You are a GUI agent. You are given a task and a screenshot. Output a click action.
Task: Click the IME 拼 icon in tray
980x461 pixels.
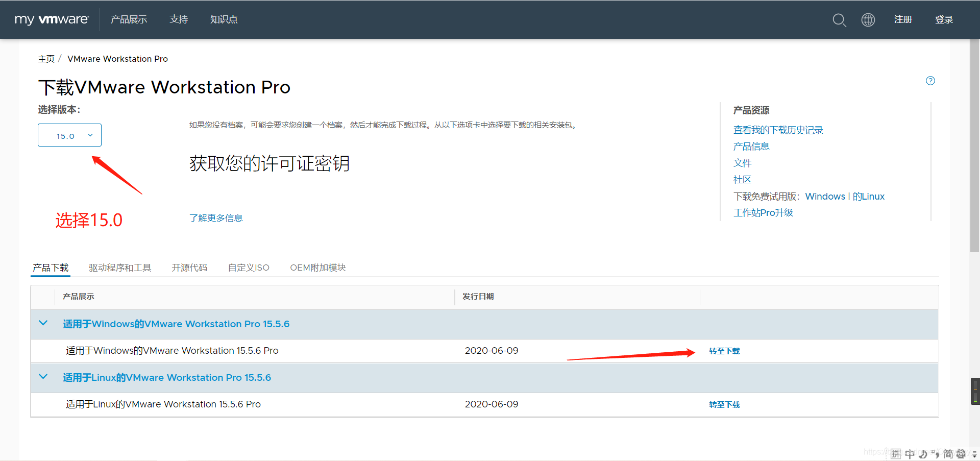[896, 454]
